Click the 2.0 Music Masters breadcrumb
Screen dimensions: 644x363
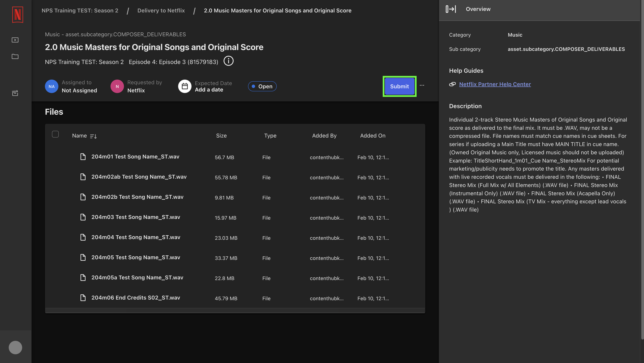pyautogui.click(x=278, y=11)
